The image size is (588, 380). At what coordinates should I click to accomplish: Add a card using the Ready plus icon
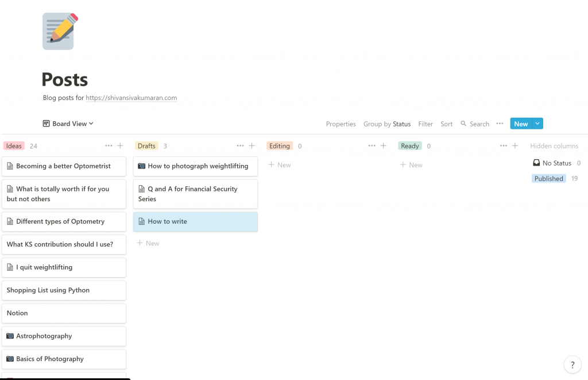[514, 145]
